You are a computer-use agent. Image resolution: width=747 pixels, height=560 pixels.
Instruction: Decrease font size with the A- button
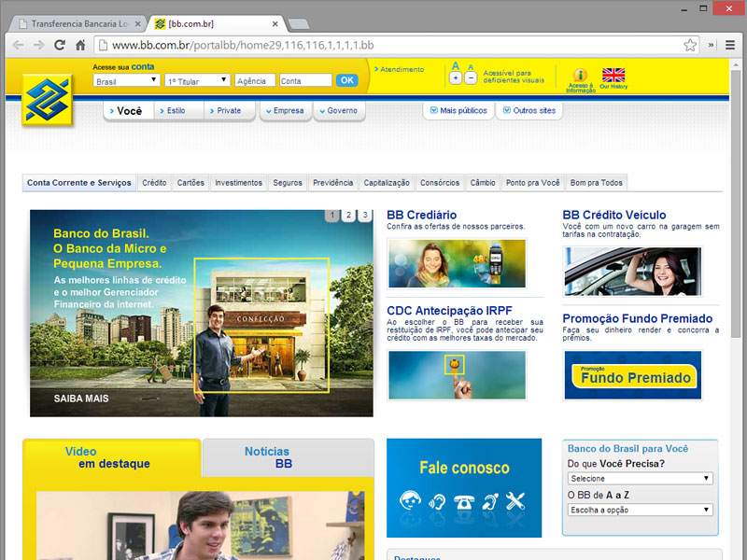[x=471, y=77]
